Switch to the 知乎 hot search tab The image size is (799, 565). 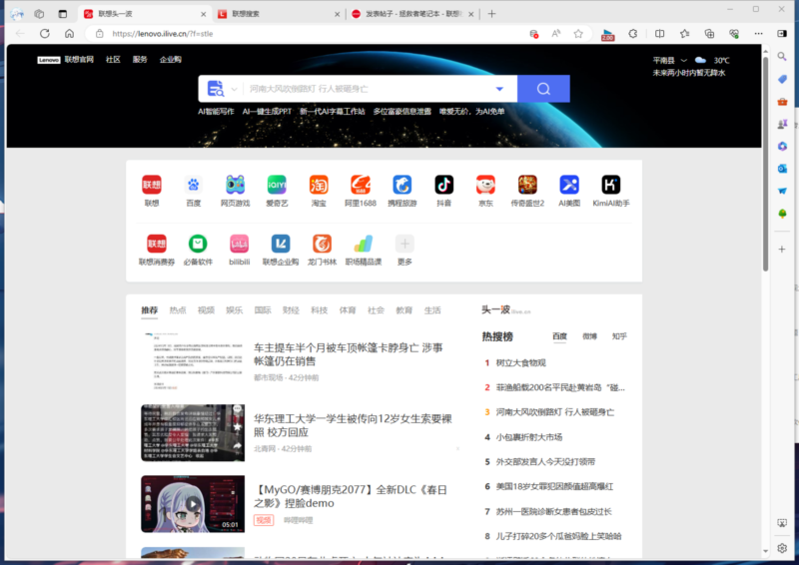coord(619,337)
